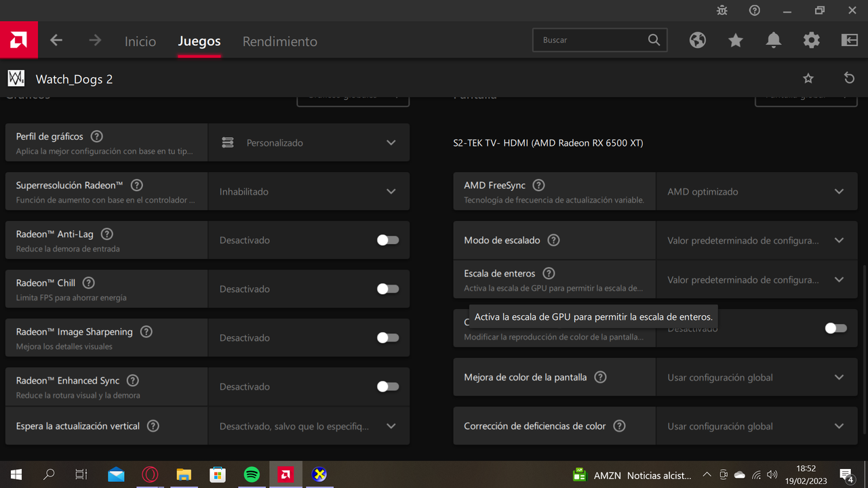Viewport: 868px width, 488px height.
Task: Show help for Corrección de deficiencias de color
Action: click(x=619, y=426)
